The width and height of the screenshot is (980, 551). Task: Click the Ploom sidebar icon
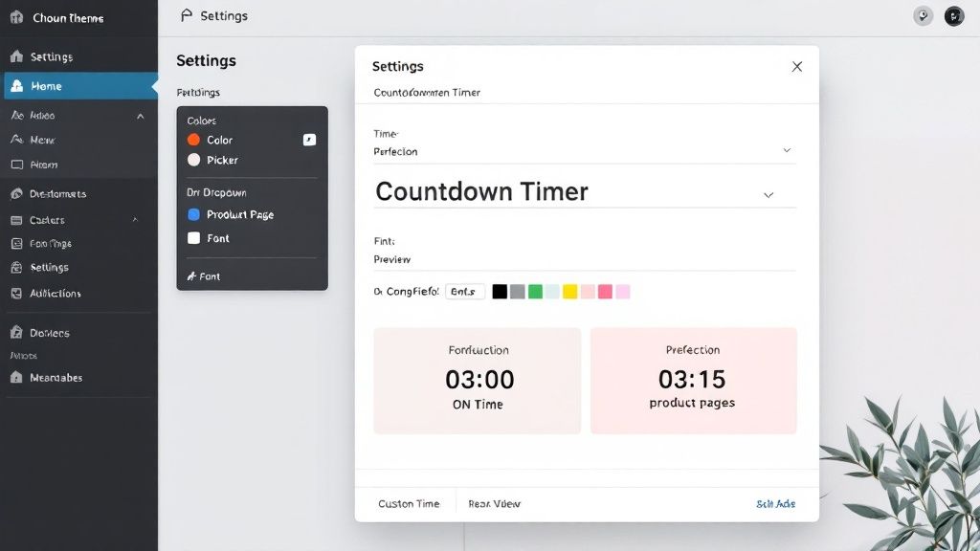point(17,165)
